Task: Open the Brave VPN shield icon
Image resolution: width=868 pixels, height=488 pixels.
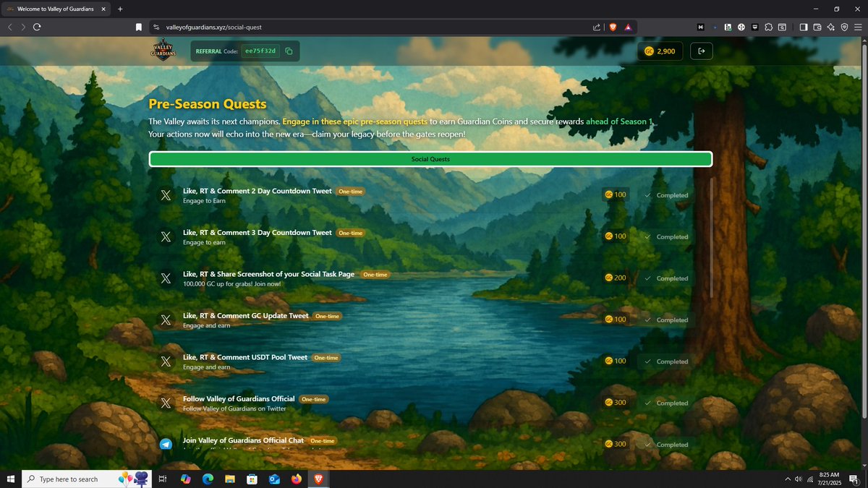Action: [x=844, y=27]
